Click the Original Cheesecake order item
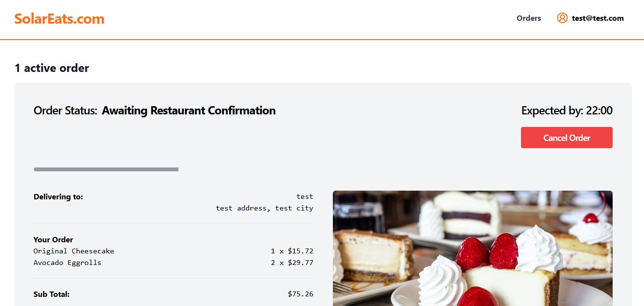Viewport: 644px width, 306px height. [x=74, y=251]
